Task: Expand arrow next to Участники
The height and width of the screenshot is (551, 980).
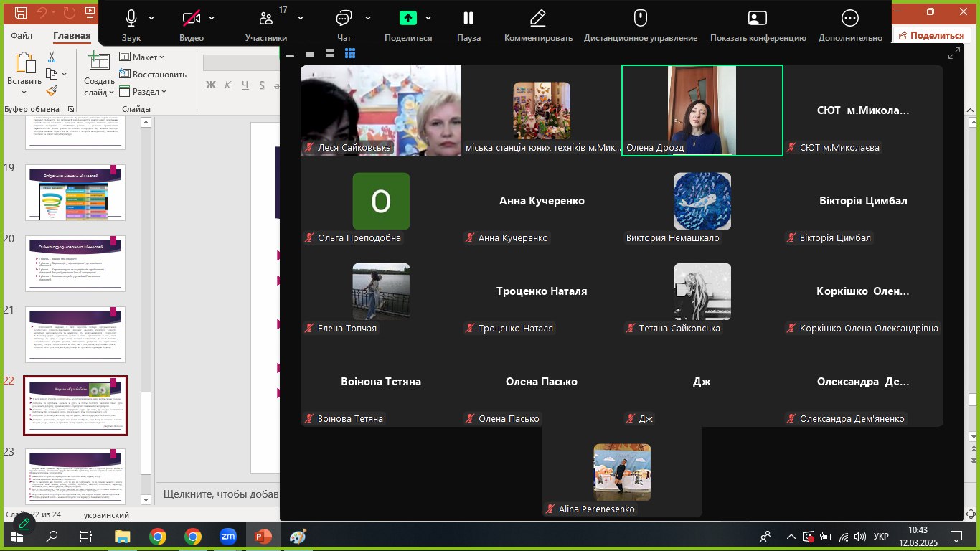Action: click(300, 18)
